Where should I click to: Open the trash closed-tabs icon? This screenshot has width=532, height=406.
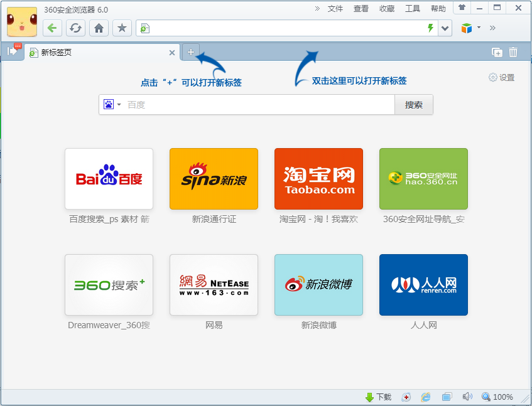(x=513, y=53)
